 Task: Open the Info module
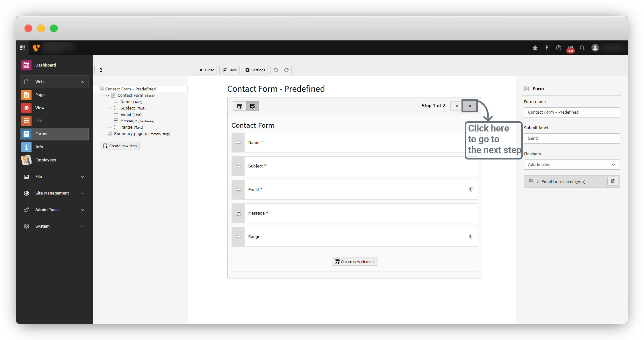(x=54, y=147)
